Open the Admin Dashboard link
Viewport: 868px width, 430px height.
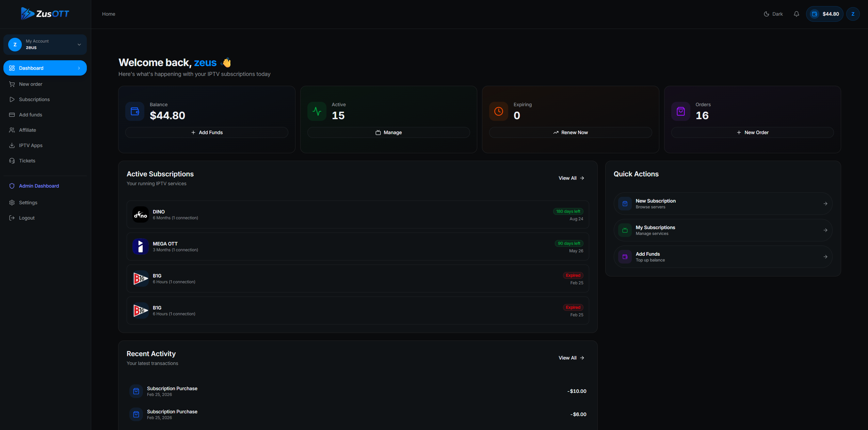(x=39, y=186)
